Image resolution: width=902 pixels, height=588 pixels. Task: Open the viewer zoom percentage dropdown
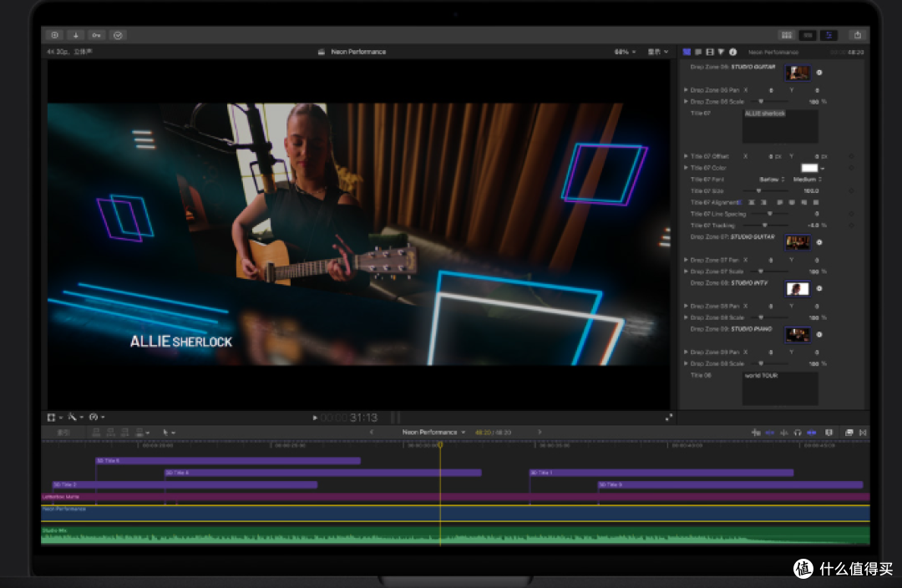(626, 52)
